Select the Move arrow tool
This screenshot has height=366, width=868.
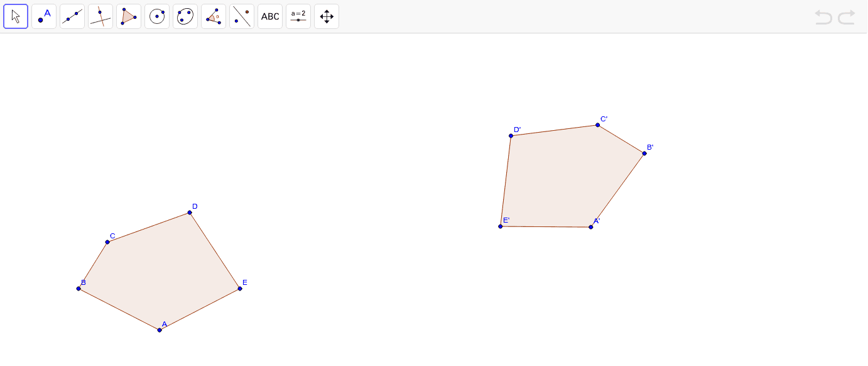(x=16, y=16)
